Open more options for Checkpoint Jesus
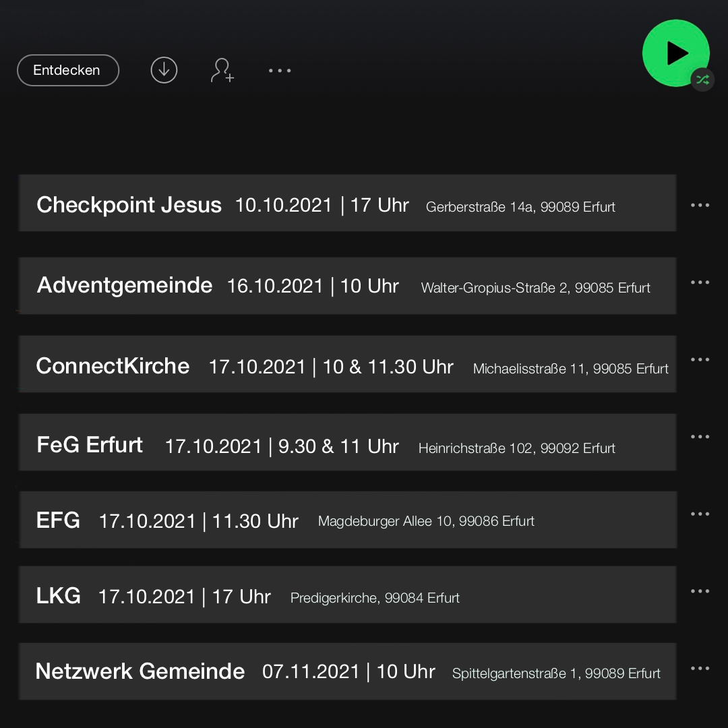Image resolution: width=728 pixels, height=728 pixels. [x=700, y=205]
